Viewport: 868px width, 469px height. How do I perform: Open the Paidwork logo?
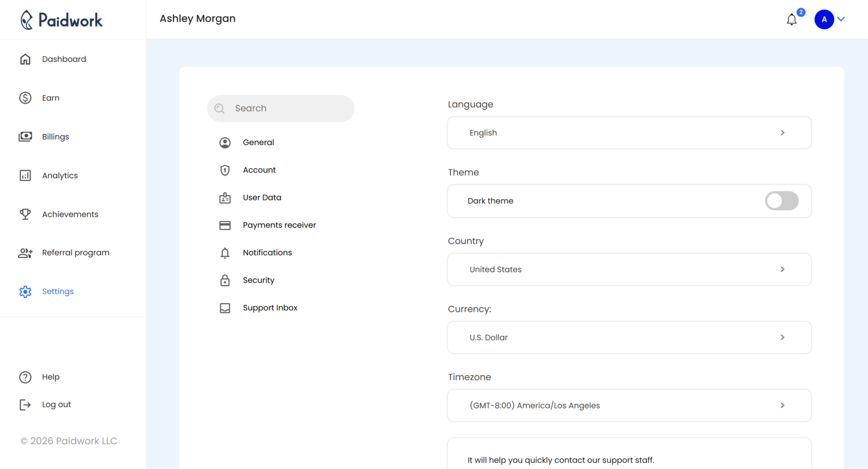click(62, 19)
